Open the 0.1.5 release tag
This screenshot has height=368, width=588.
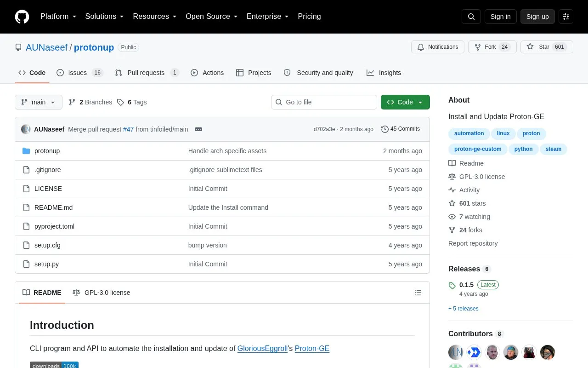pos(466,285)
